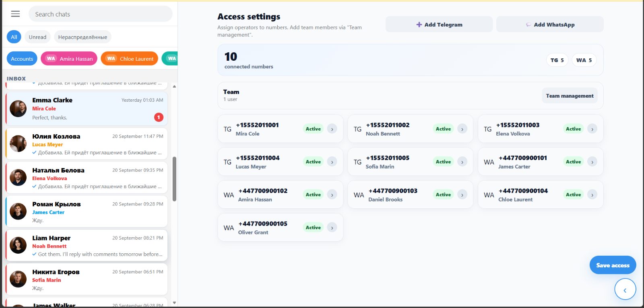Viewport: 644px width, 308px height.
Task: Open Никита Егоров chat
Action: [x=87, y=279]
